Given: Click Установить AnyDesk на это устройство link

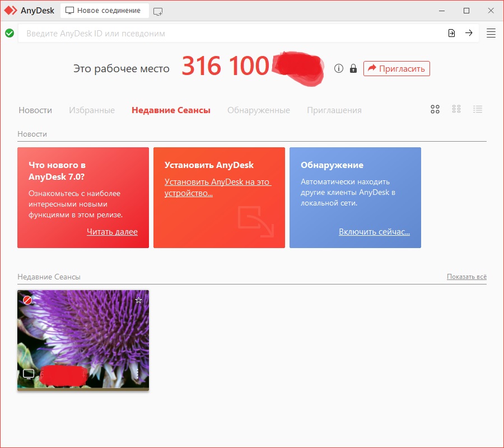Looking at the screenshot, I should pos(218,188).
